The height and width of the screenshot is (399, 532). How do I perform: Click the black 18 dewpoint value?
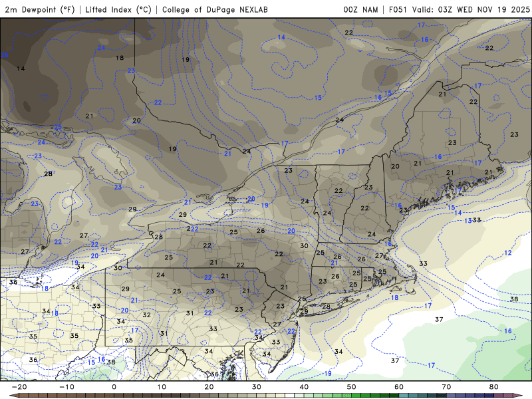tap(120, 58)
